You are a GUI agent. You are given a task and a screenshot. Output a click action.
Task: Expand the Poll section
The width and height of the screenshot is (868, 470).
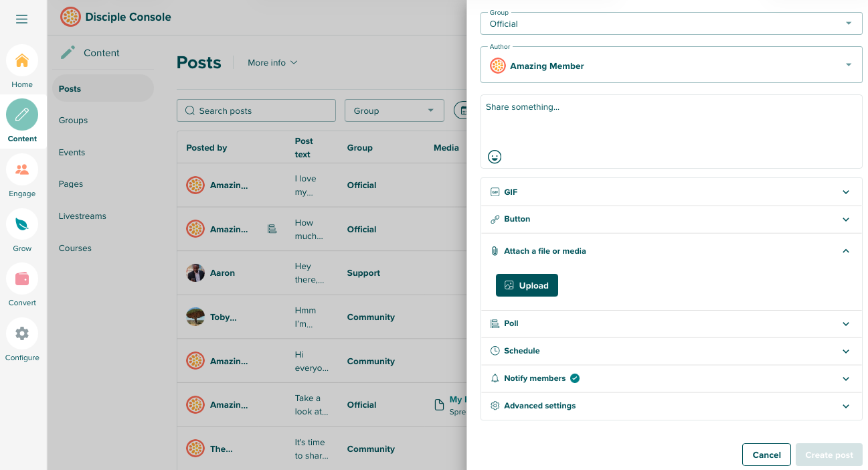[671, 323]
